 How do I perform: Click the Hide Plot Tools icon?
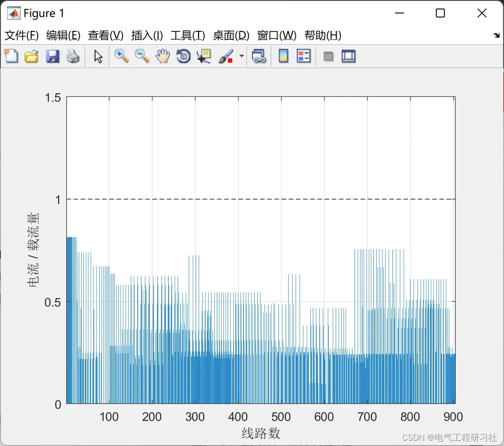[x=328, y=56]
